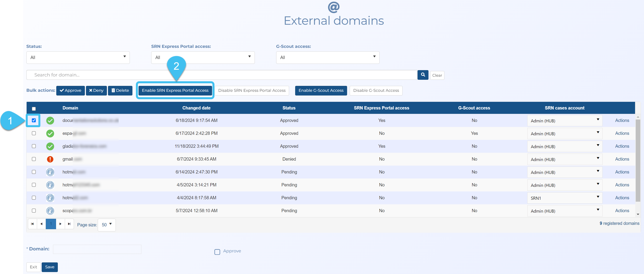Click the first page pager icon
Image resolution: width=644 pixels, height=274 pixels.
click(x=32, y=224)
